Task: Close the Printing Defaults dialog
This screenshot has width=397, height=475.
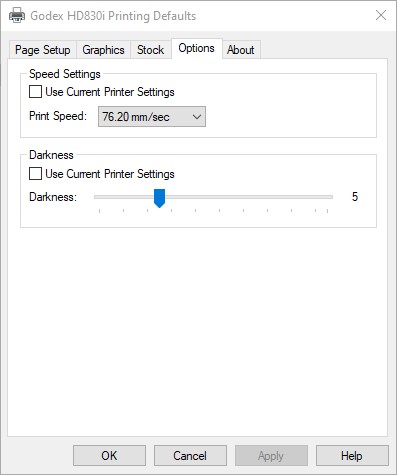Action: [381, 15]
